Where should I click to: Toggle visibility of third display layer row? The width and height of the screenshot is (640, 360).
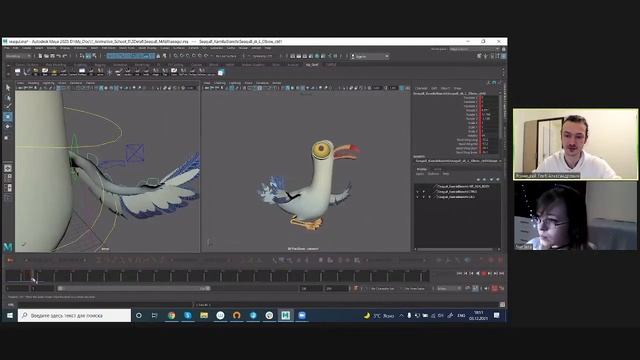point(417,197)
